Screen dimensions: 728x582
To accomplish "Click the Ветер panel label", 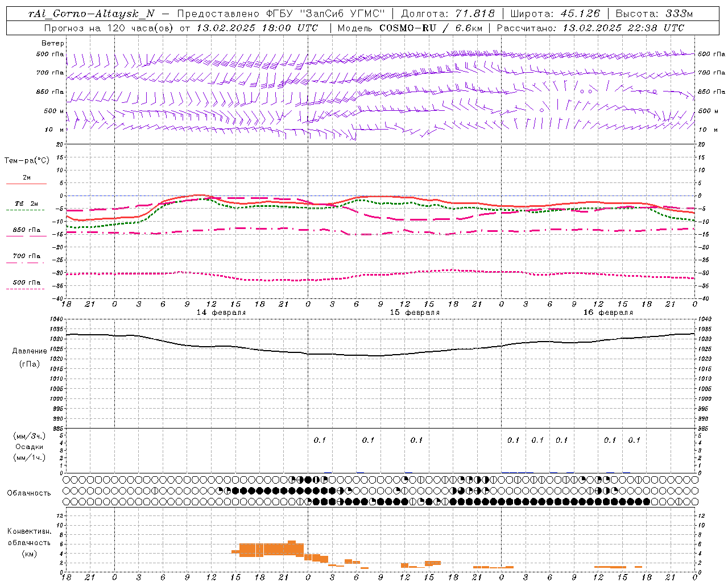I will click(53, 43).
